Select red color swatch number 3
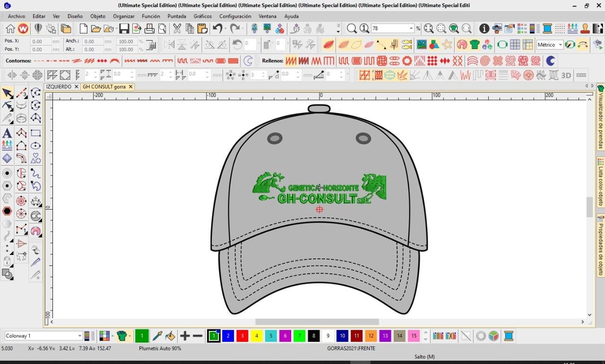This screenshot has width=605, height=364. pos(242,336)
